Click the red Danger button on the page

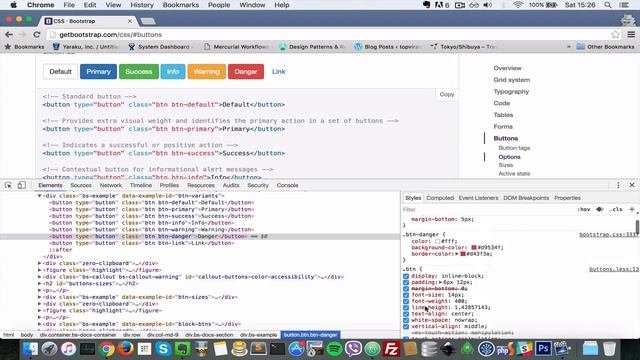(246, 71)
